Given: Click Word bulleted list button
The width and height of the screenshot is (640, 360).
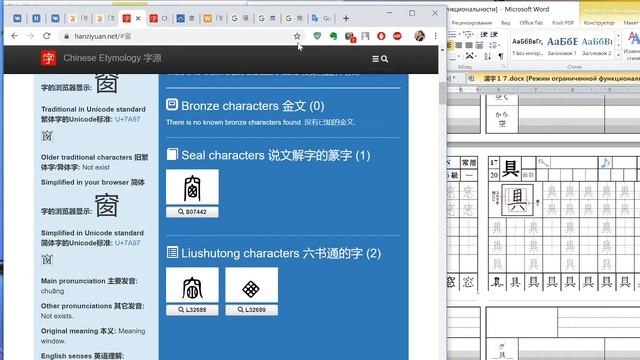Looking at the screenshot, I should 452,34.
